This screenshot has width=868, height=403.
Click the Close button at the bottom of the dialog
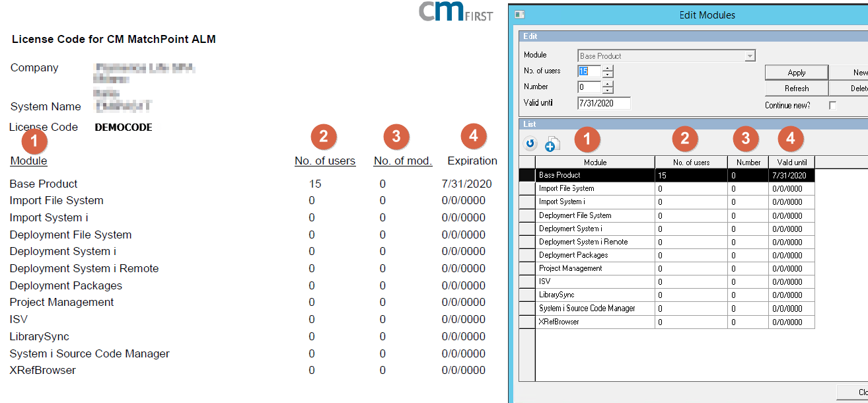[x=853, y=392]
